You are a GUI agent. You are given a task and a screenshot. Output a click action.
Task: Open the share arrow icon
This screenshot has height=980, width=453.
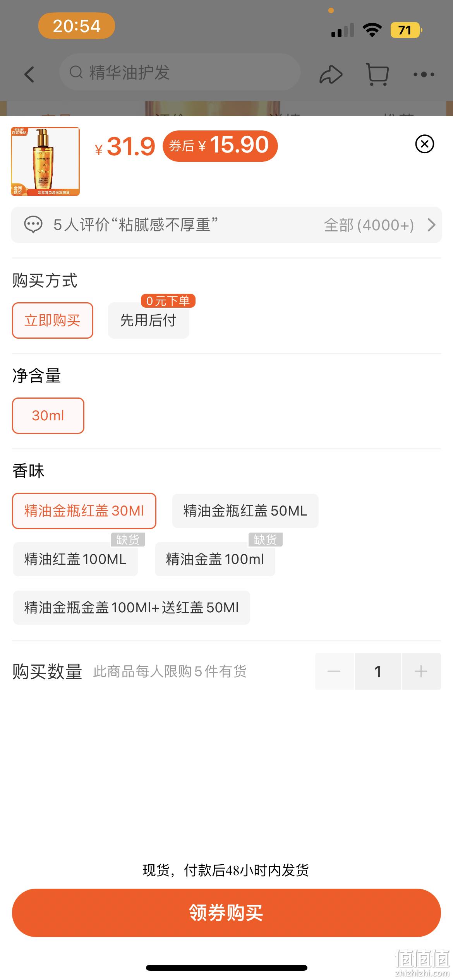331,74
